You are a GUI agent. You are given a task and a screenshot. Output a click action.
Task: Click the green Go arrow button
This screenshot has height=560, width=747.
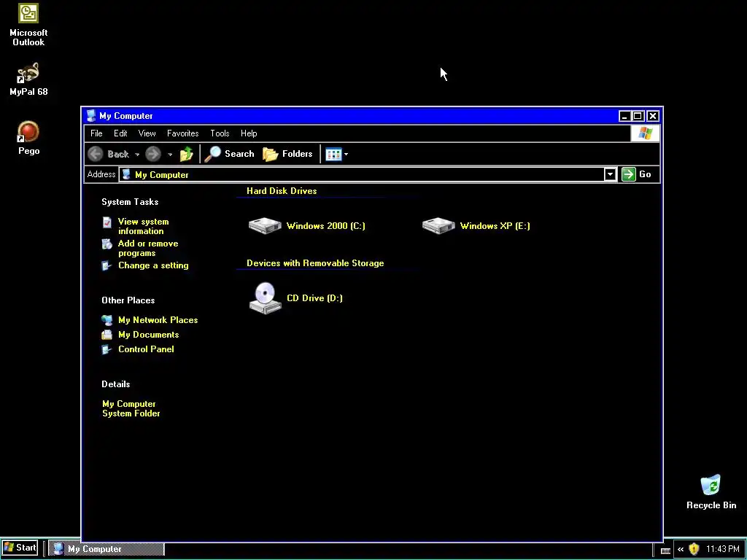(x=628, y=174)
